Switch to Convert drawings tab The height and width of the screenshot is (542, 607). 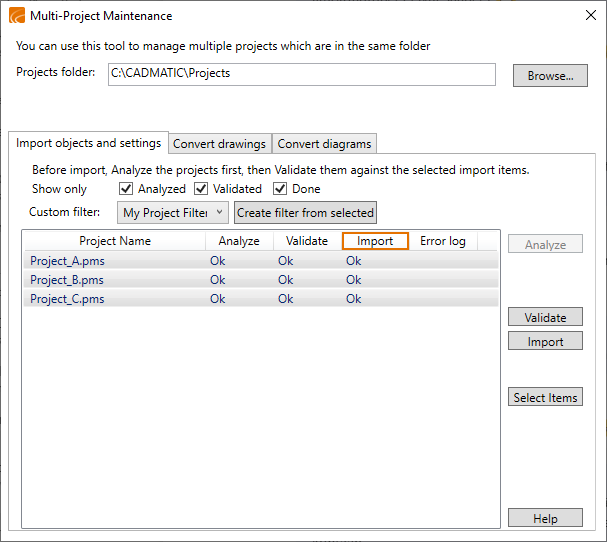(x=219, y=144)
